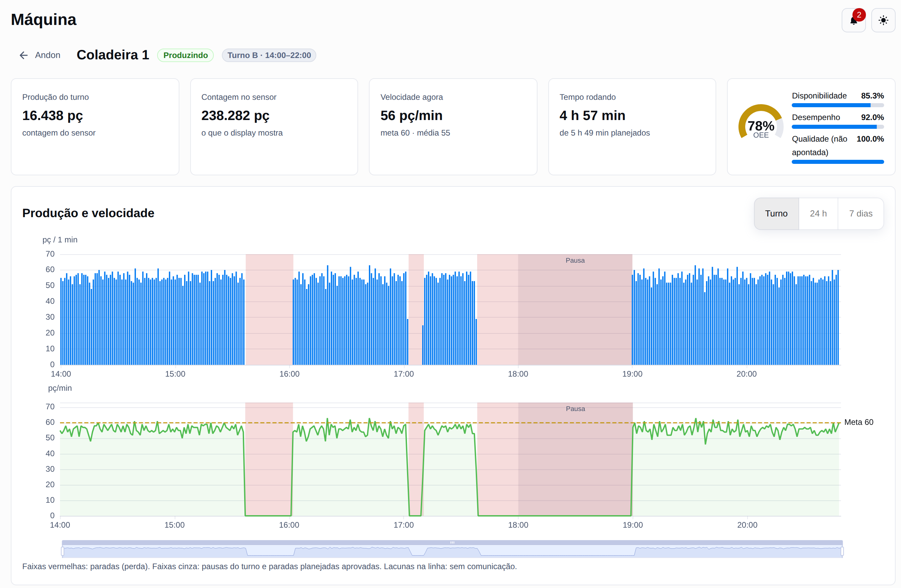Click the Produção e velocidade heading
Image resolution: width=901 pixels, height=588 pixels.
[x=88, y=213]
